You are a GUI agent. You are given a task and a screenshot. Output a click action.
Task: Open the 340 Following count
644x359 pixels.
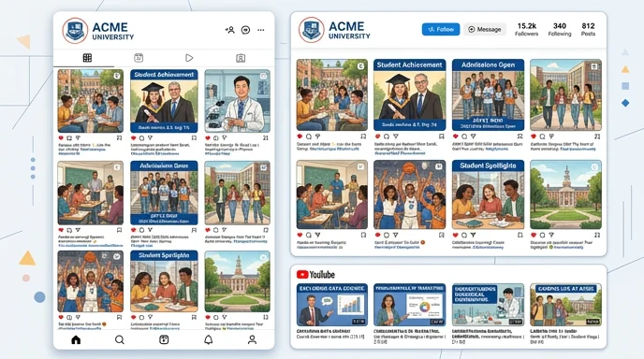coord(560,30)
